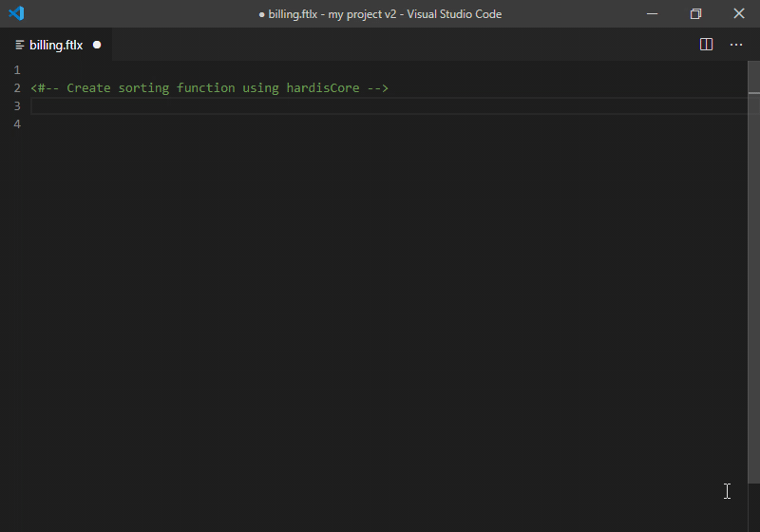The image size is (760, 532).
Task: Click the Visual Studio Code logo icon
Action: click(x=16, y=13)
